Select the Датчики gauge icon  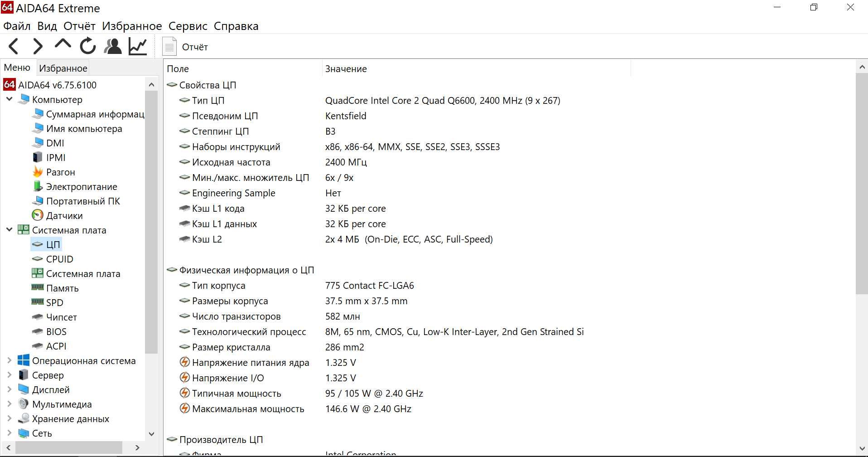[38, 215]
